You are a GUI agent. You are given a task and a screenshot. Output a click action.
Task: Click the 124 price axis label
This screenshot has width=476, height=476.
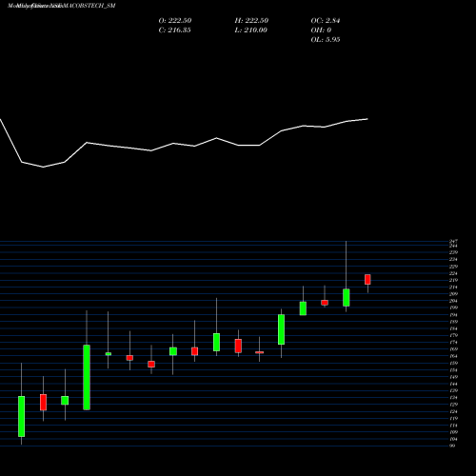[453, 411]
